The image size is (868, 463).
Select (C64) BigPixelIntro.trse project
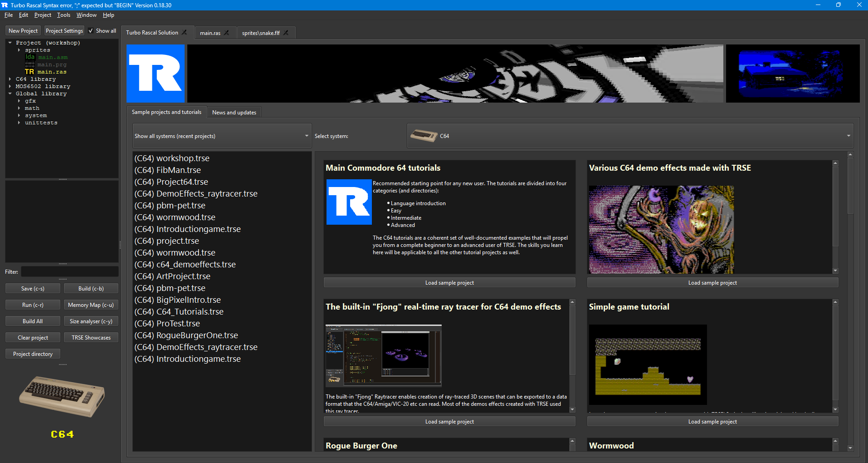click(x=177, y=300)
